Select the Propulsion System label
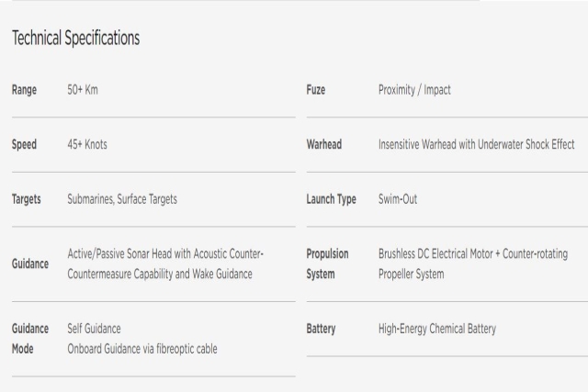 (327, 263)
